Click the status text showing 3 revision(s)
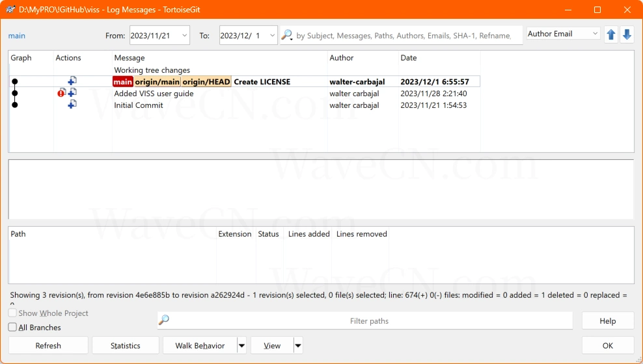Viewport: 643px width, 364px height. tap(318, 295)
